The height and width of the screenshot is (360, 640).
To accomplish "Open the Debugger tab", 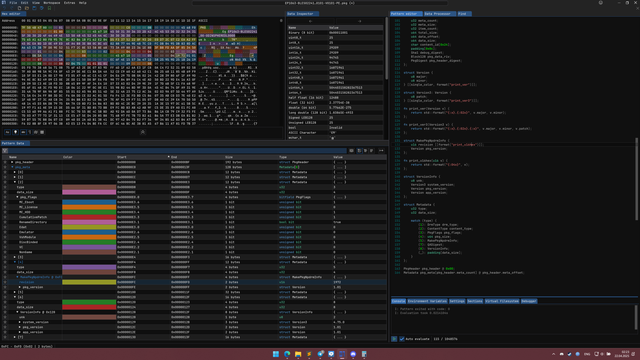I will (x=529, y=301).
